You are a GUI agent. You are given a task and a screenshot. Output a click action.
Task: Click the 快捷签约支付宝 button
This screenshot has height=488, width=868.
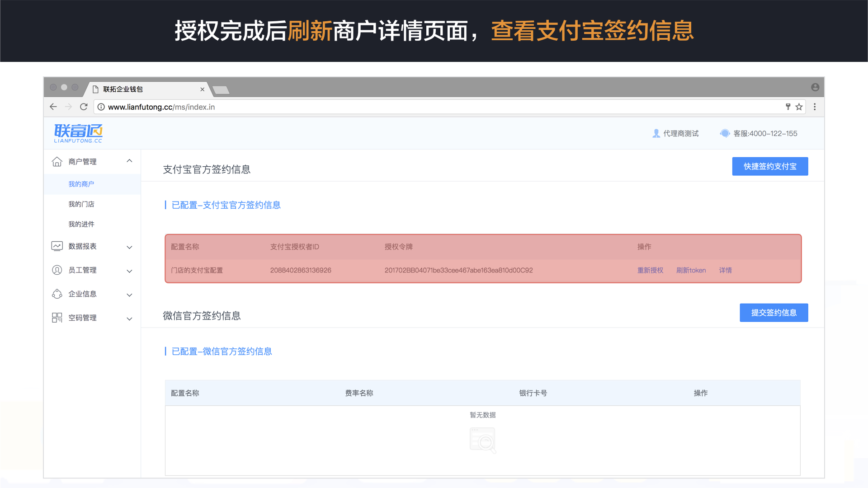pyautogui.click(x=770, y=166)
